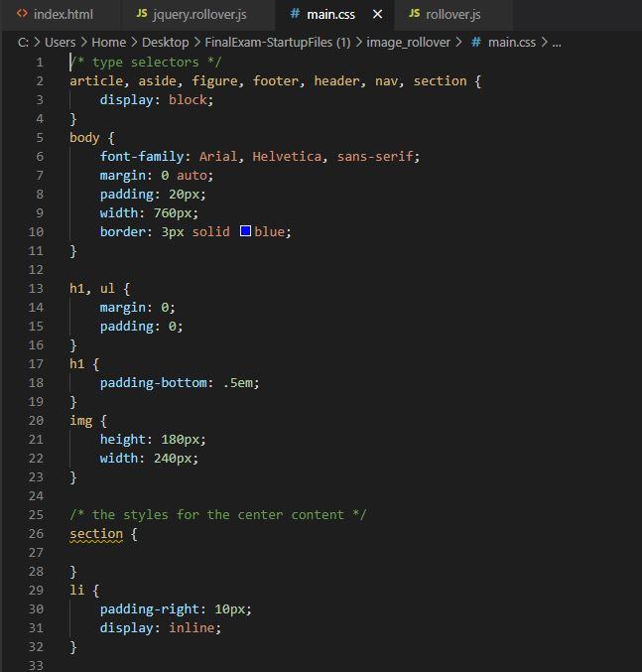The image size is (642, 672).
Task: Click the JS icon on rollover.js tab
Action: [414, 13]
